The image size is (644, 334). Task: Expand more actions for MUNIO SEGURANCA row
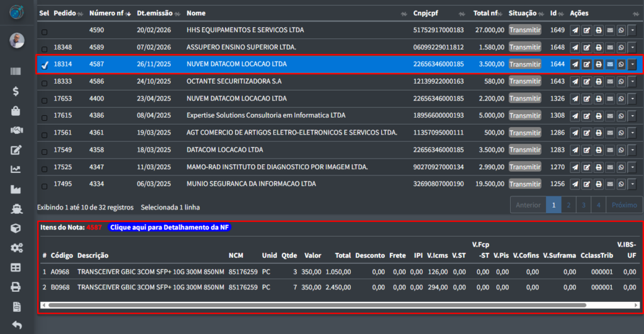(x=632, y=184)
